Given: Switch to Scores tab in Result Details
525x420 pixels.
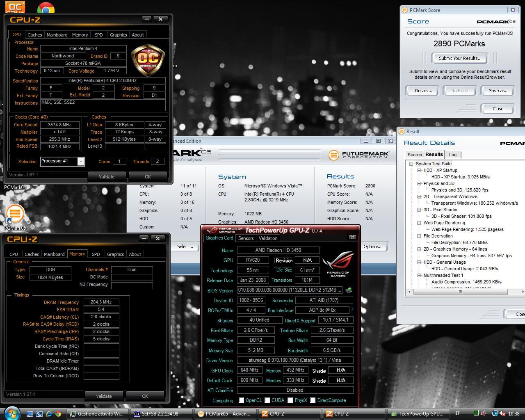Looking at the screenshot, I should pos(414,155).
